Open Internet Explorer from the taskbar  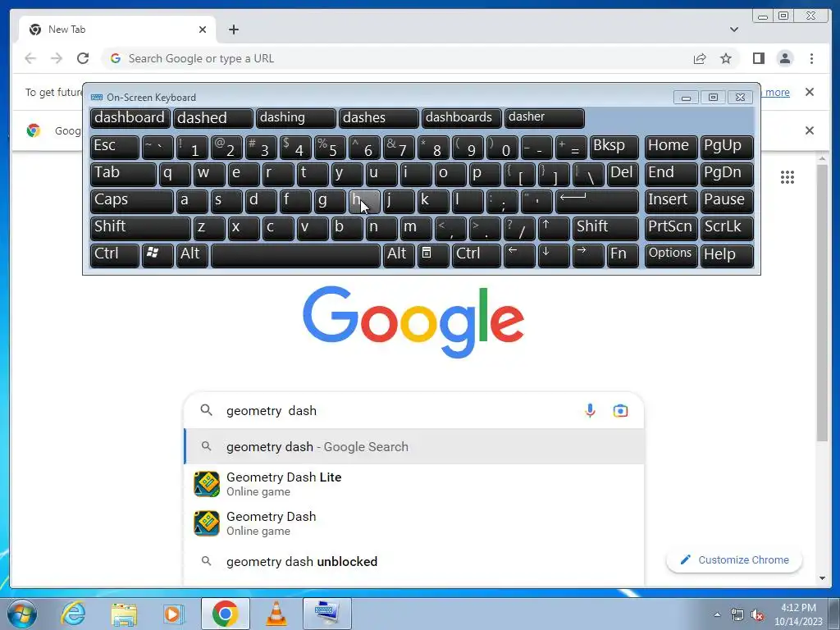click(73, 614)
